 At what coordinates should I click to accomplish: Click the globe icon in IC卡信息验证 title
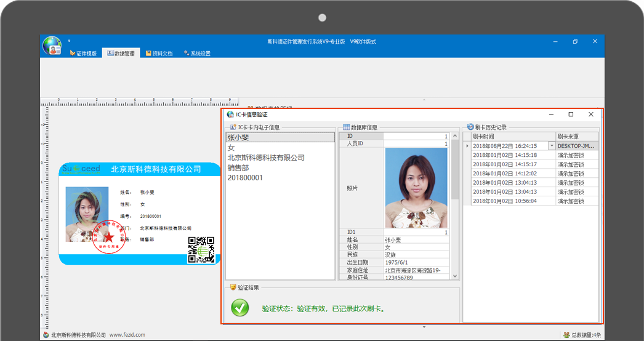click(x=230, y=114)
